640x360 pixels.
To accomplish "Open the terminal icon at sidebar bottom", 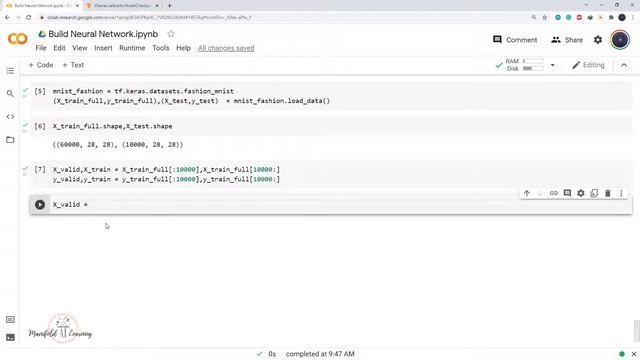I will 10,337.
